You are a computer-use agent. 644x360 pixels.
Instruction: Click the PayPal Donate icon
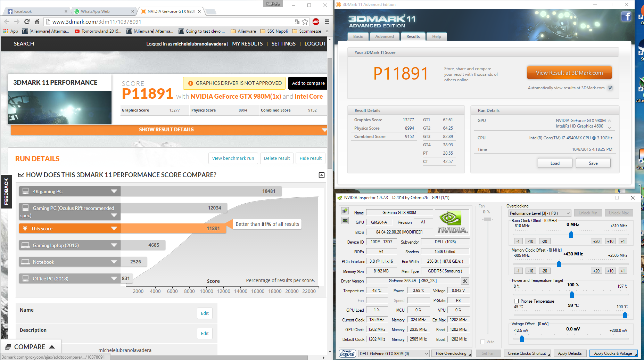[347, 353]
